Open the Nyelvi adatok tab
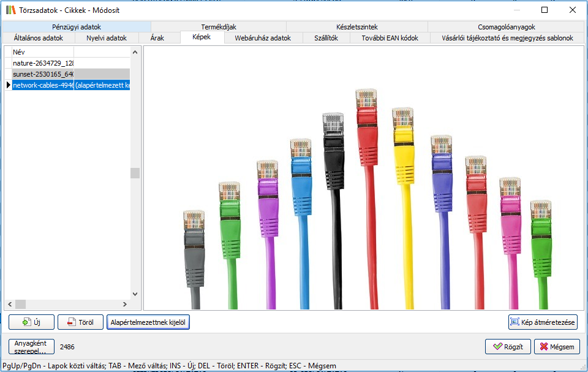 [107, 38]
